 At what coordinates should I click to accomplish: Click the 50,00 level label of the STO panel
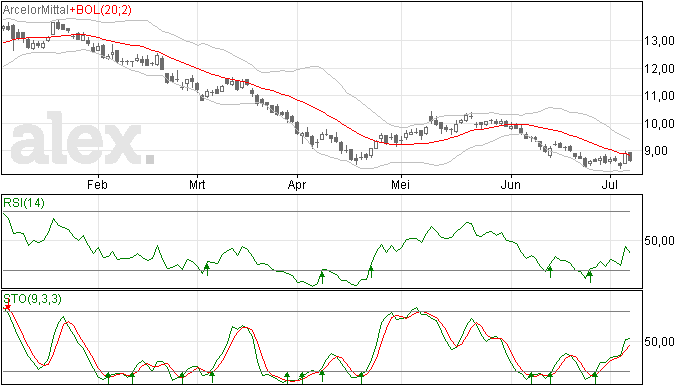point(659,342)
